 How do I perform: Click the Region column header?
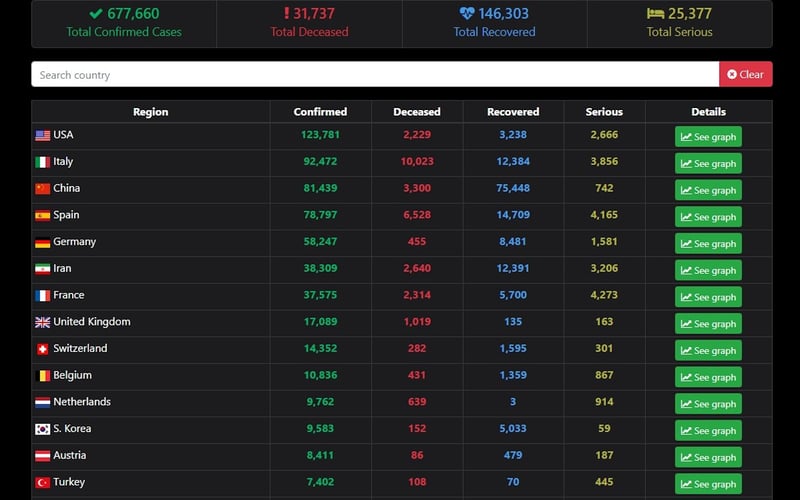tap(151, 112)
